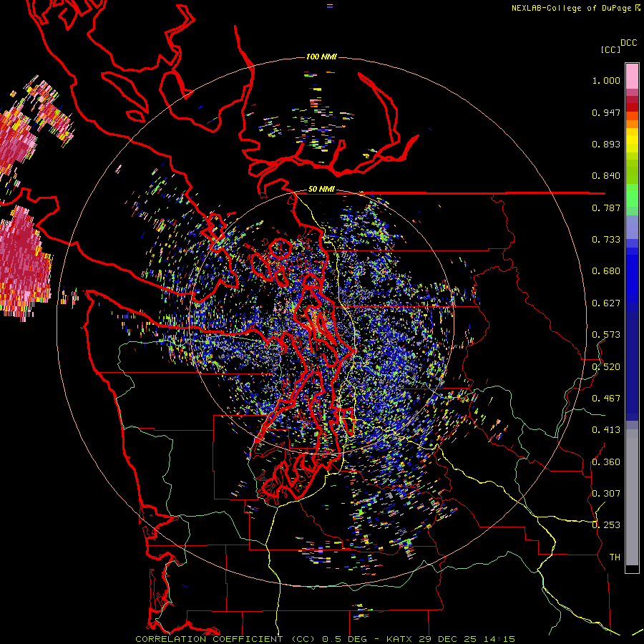The image size is (644, 644).
Task: Click the 0.787 scale value
Action: click(606, 208)
